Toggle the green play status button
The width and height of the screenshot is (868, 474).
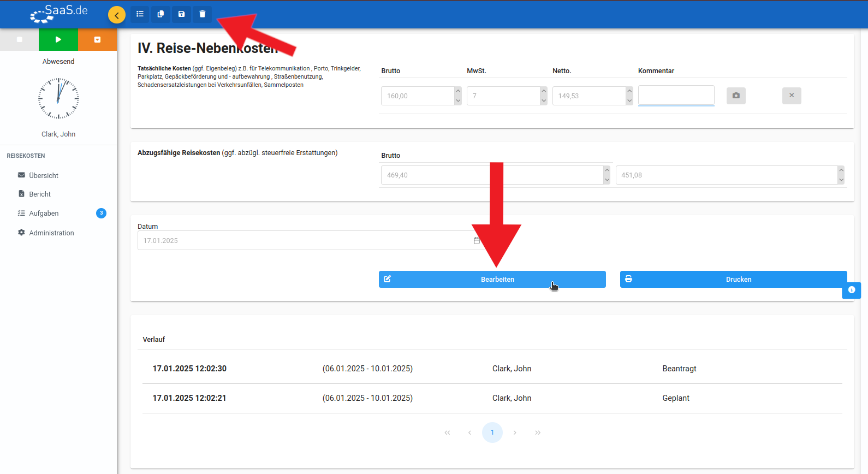[58, 39]
